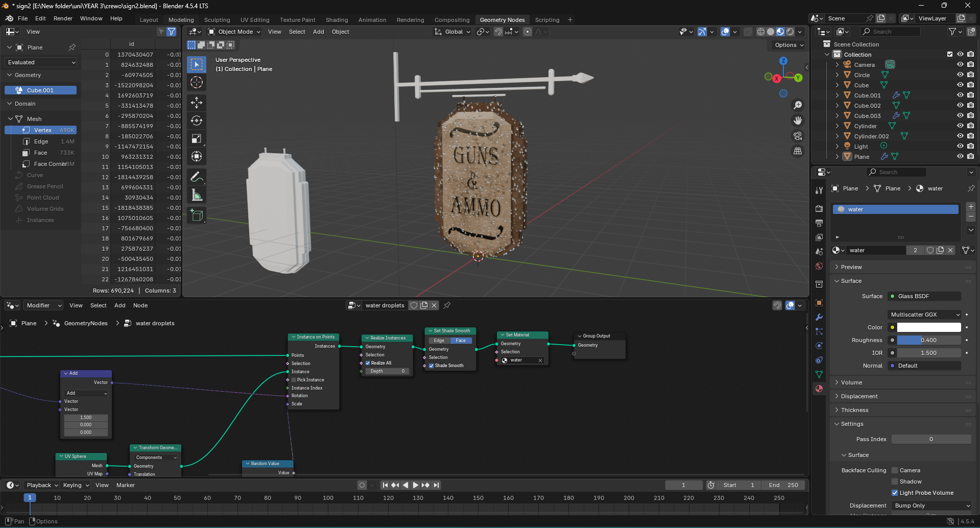Open the Modifiers properties tab wrench icon
Viewport: 980px width, 528px height.
click(x=819, y=317)
